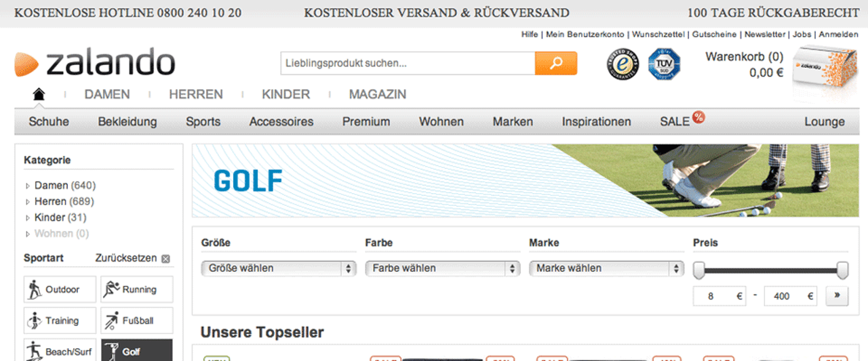Screen dimensions: 868x361
Task: Open the DAMEN top tab
Action: click(x=107, y=94)
